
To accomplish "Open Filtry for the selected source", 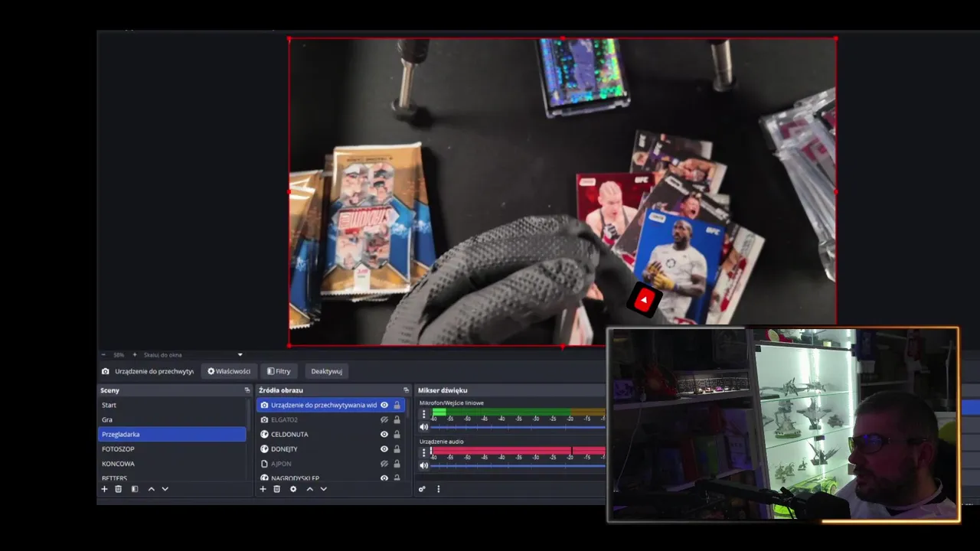I will 279,371.
